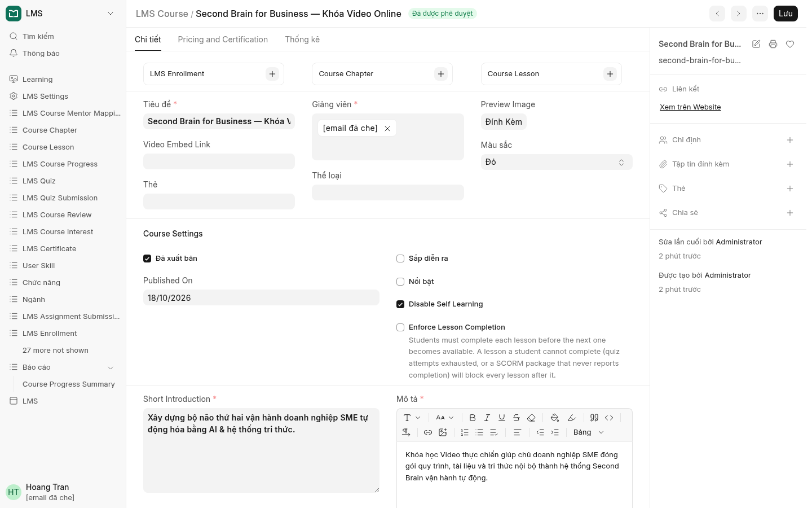This screenshot has width=812, height=508.
Task: Open the font size AA dropdown
Action: 445,418
